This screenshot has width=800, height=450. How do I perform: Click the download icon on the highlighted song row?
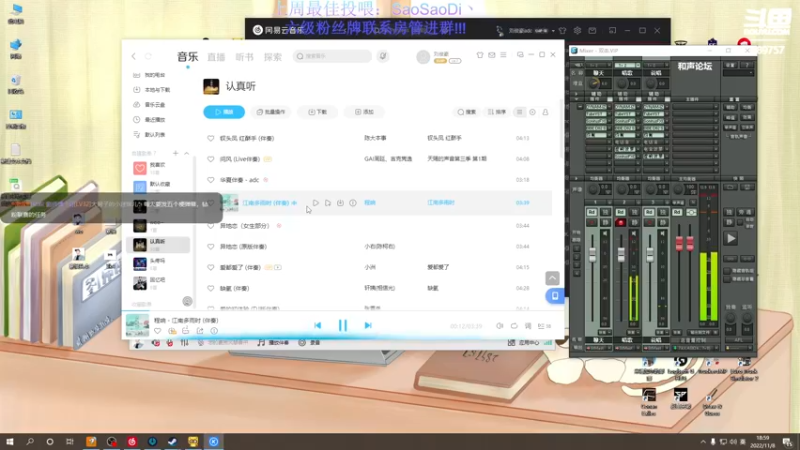coord(340,203)
